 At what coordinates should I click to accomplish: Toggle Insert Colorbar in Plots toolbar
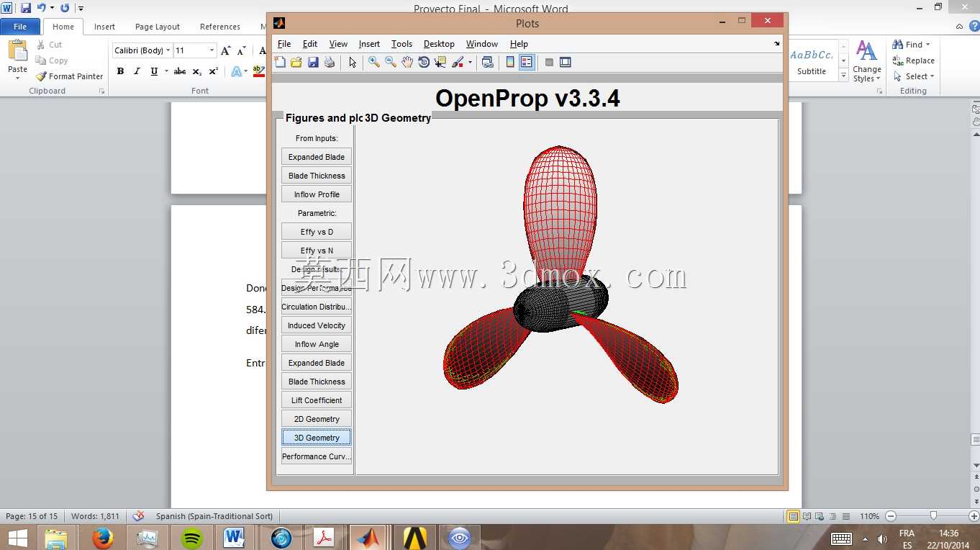[x=510, y=63]
